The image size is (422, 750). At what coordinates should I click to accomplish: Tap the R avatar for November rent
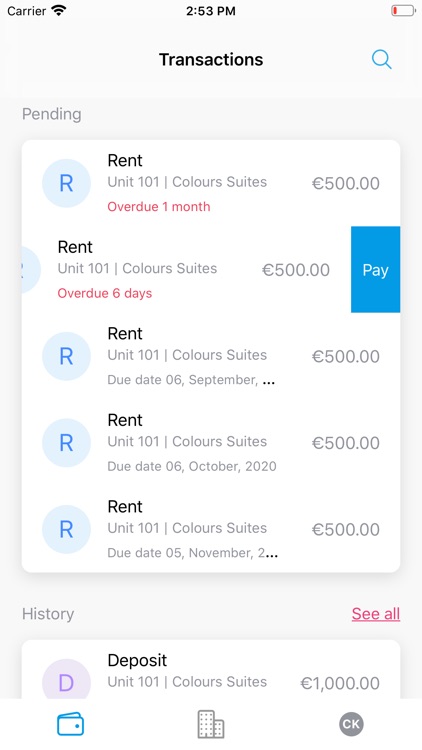(x=67, y=529)
